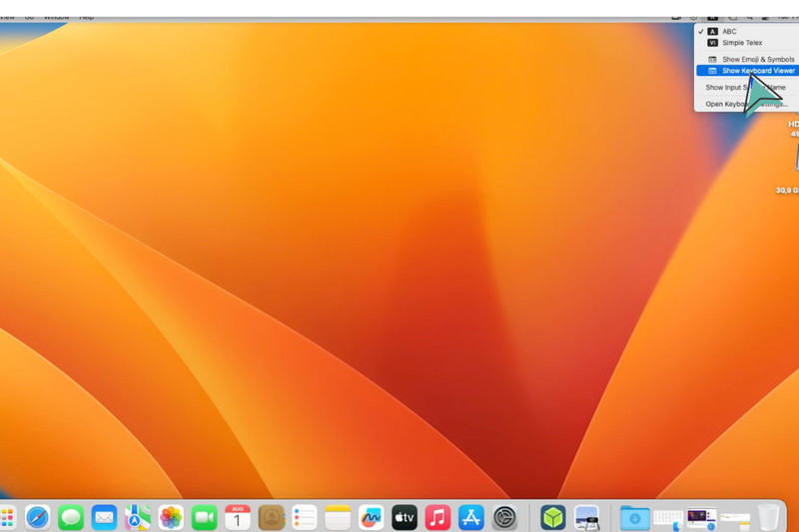799x532 pixels.
Task: Switch to Simple Telex input source
Action: pos(747,43)
